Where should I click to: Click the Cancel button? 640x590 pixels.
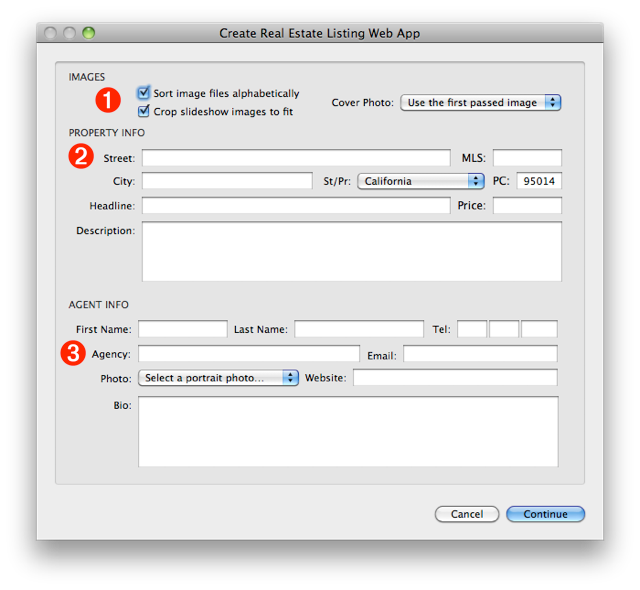[x=467, y=514]
